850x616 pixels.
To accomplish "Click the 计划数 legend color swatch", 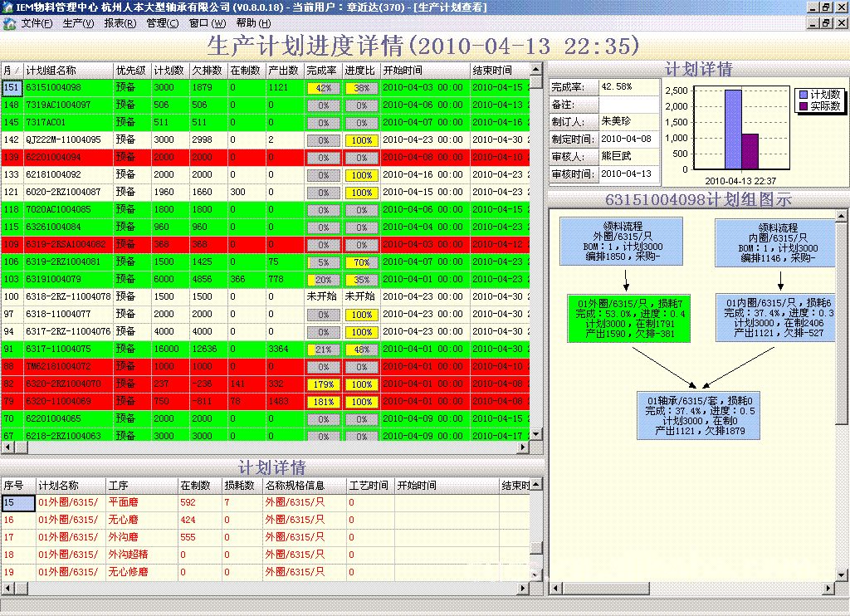I will click(804, 95).
